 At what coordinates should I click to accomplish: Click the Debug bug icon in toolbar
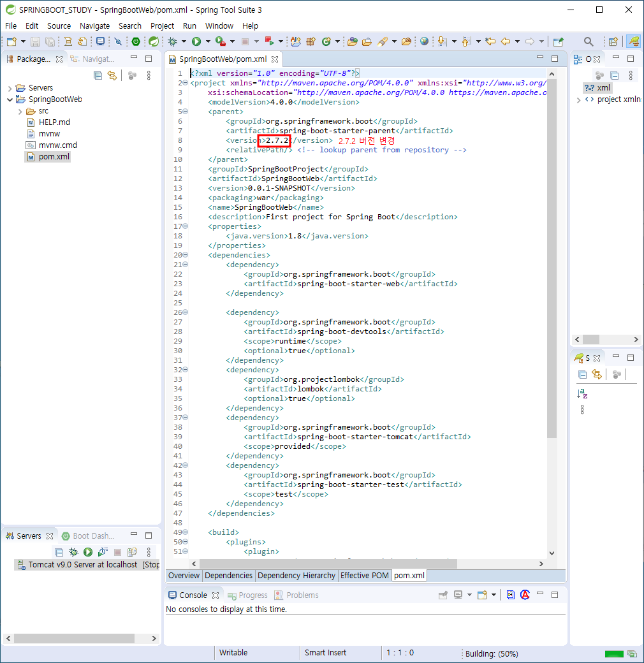pos(173,41)
